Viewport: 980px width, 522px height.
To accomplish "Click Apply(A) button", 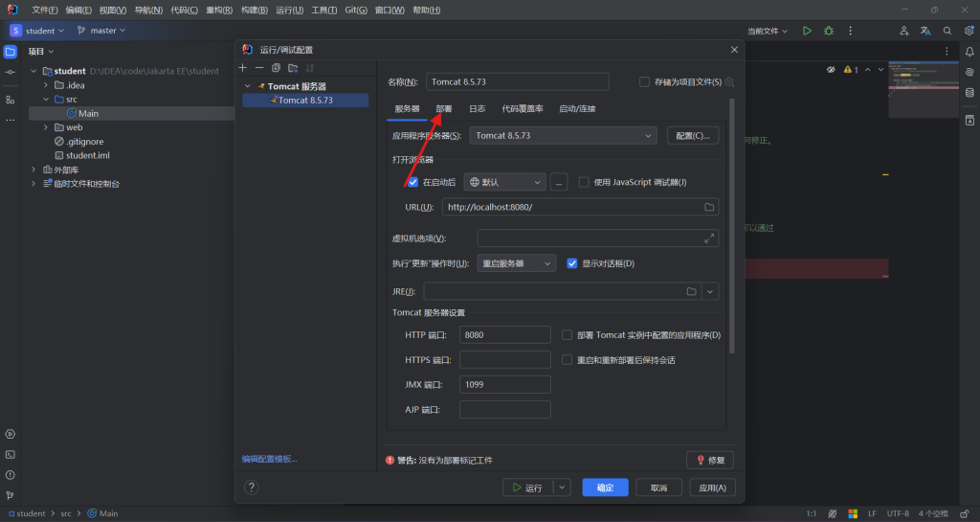I will click(x=712, y=488).
